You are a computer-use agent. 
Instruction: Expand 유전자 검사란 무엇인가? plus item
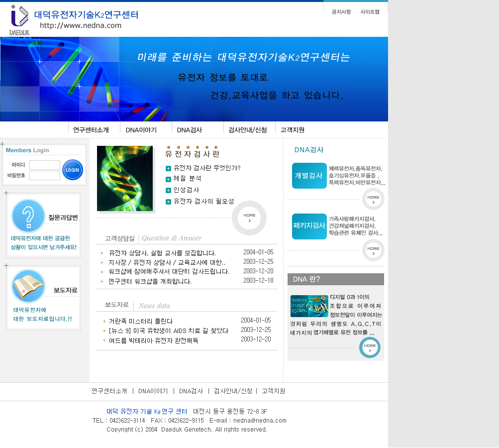(x=168, y=168)
